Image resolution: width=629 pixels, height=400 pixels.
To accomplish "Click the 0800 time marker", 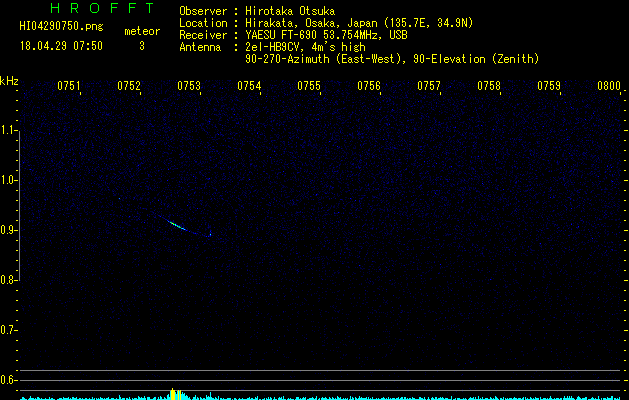I will [x=609, y=86].
